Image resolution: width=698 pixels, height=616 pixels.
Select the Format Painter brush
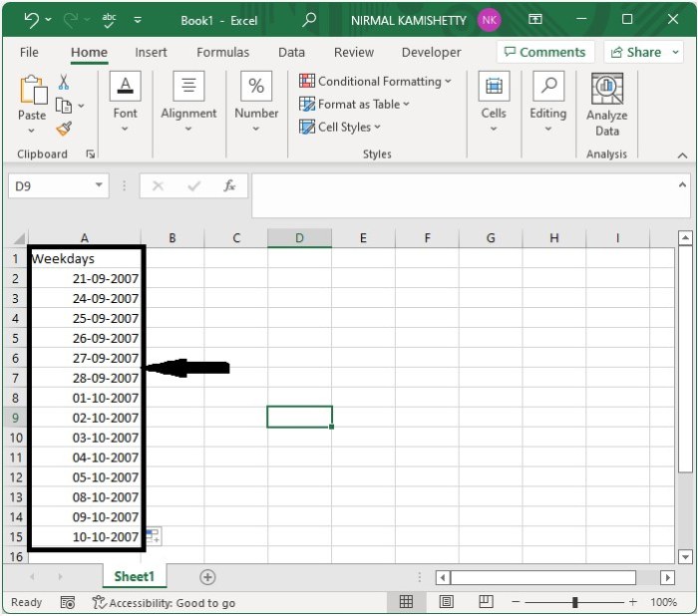coord(64,129)
